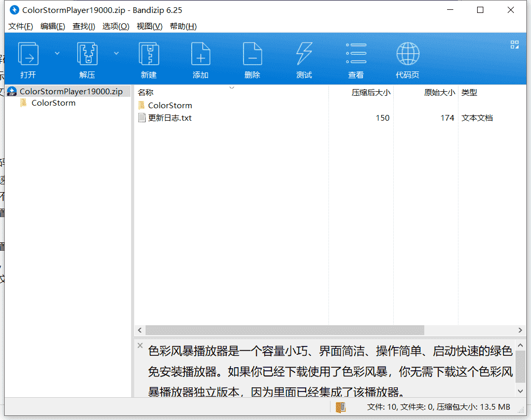531x420 pixels.
Task: Click the Add (添加) file icon
Action: tap(200, 53)
